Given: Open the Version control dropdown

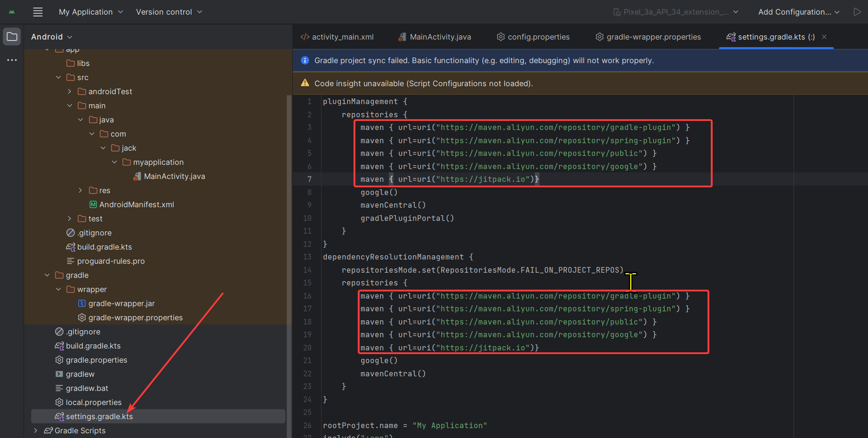Looking at the screenshot, I should tap(169, 12).
